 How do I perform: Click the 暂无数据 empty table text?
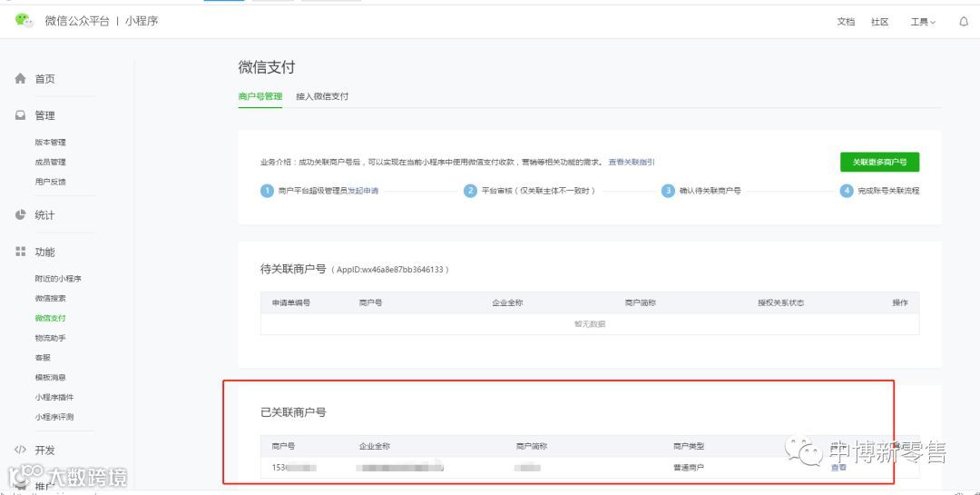pyautogui.click(x=590, y=324)
